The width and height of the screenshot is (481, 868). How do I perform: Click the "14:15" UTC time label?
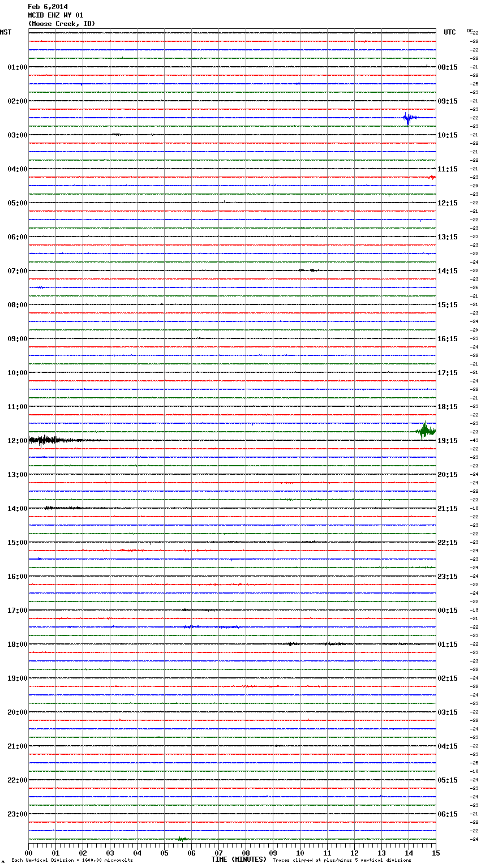[448, 271]
